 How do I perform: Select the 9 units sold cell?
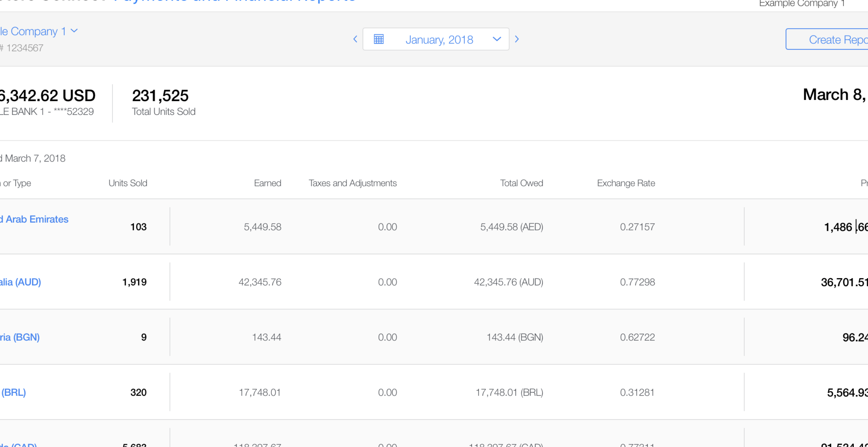(144, 337)
